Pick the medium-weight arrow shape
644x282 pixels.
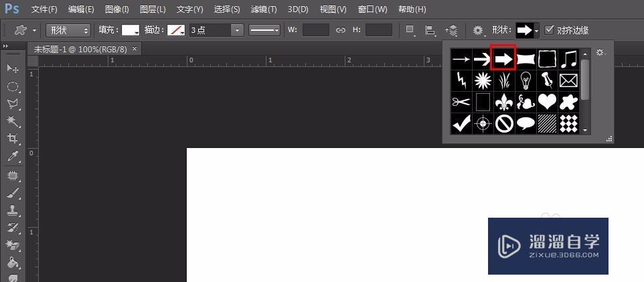pyautogui.click(x=483, y=60)
